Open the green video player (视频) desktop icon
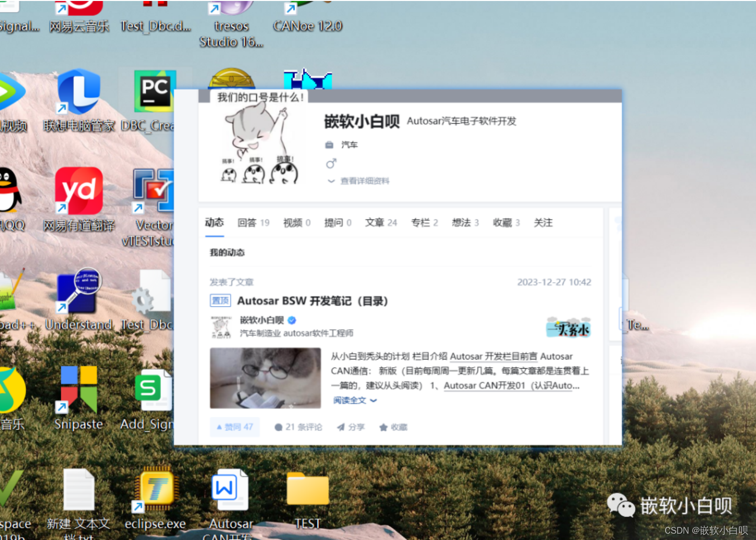756x540 pixels. coord(13,102)
